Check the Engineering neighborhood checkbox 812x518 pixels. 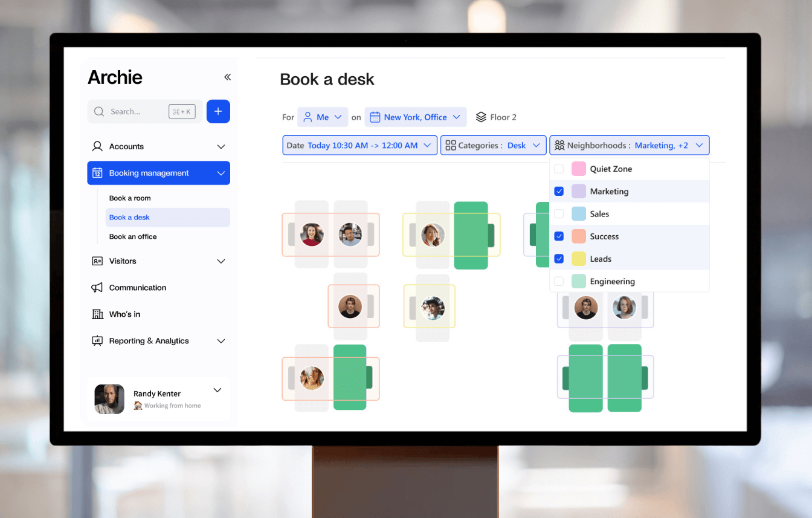[559, 282]
